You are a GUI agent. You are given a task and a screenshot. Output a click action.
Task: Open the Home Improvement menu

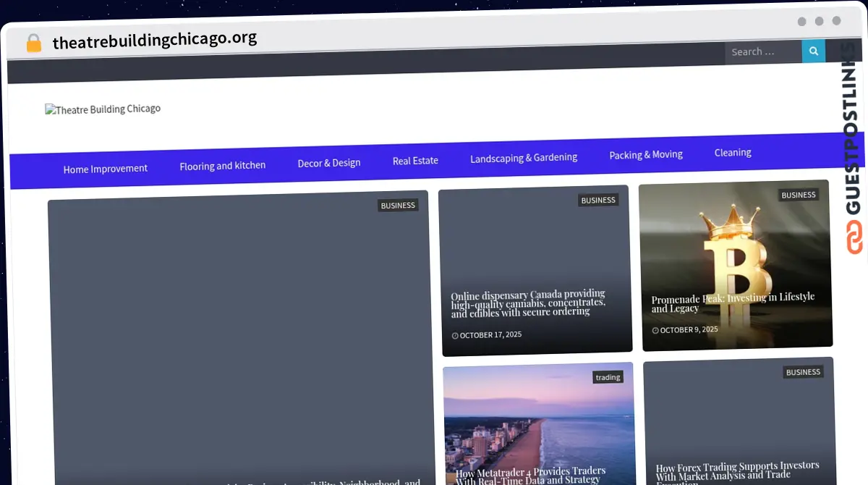105,169
